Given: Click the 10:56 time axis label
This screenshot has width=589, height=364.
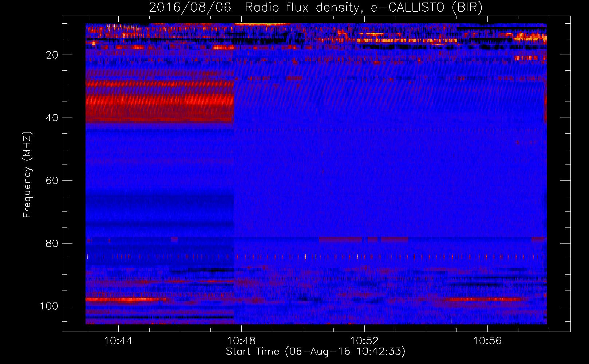Looking at the screenshot, I should pos(487,341).
